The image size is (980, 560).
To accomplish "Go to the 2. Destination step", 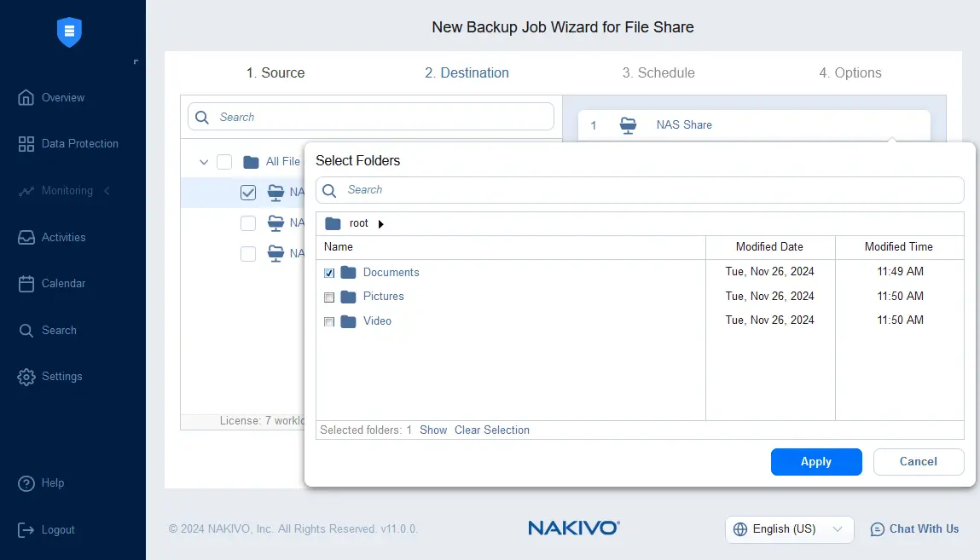I will [467, 73].
